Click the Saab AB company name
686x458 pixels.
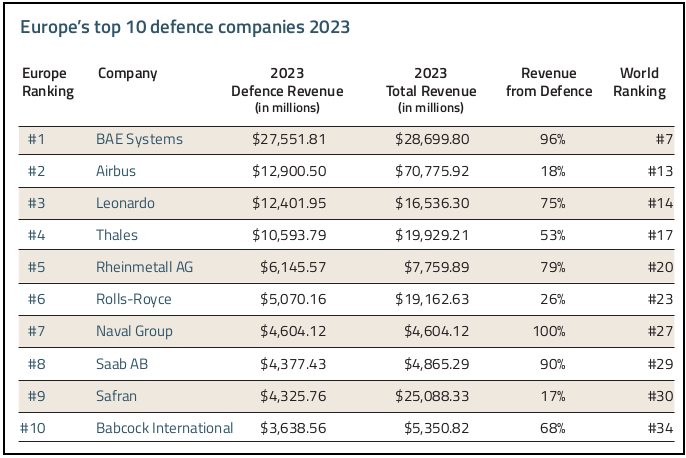coord(122,364)
